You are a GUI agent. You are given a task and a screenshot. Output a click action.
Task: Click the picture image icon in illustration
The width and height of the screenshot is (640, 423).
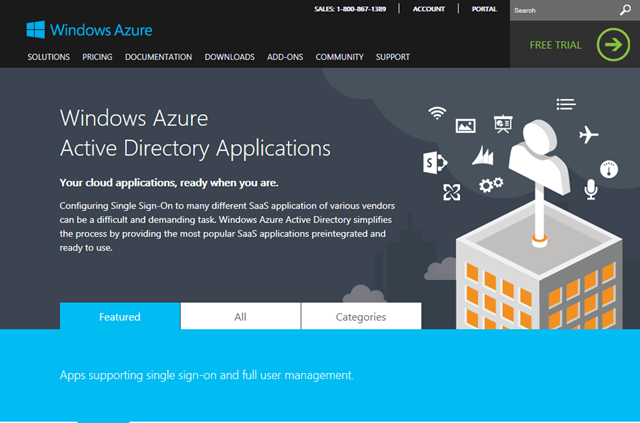[x=465, y=126]
